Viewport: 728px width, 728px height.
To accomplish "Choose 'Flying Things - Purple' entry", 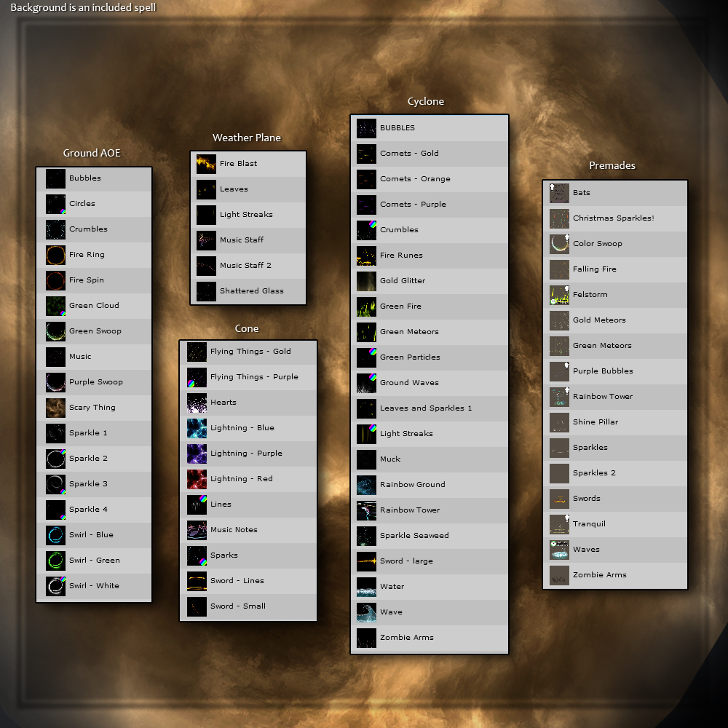I will pyautogui.click(x=248, y=377).
